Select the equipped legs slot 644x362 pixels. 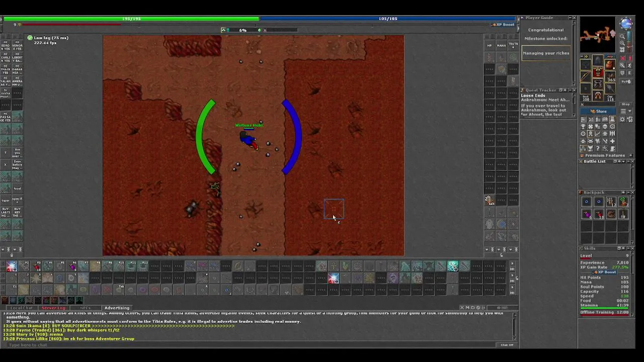(598, 83)
